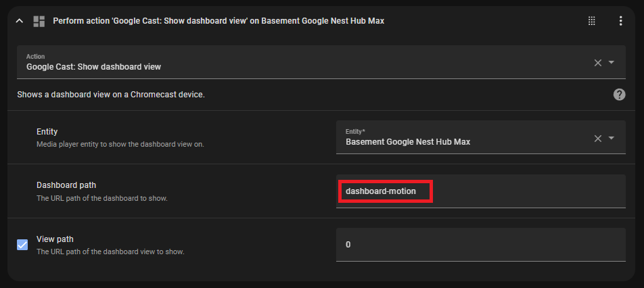Clear the Entity field with its X icon
Screen dimensions: 644x288
pos(597,138)
